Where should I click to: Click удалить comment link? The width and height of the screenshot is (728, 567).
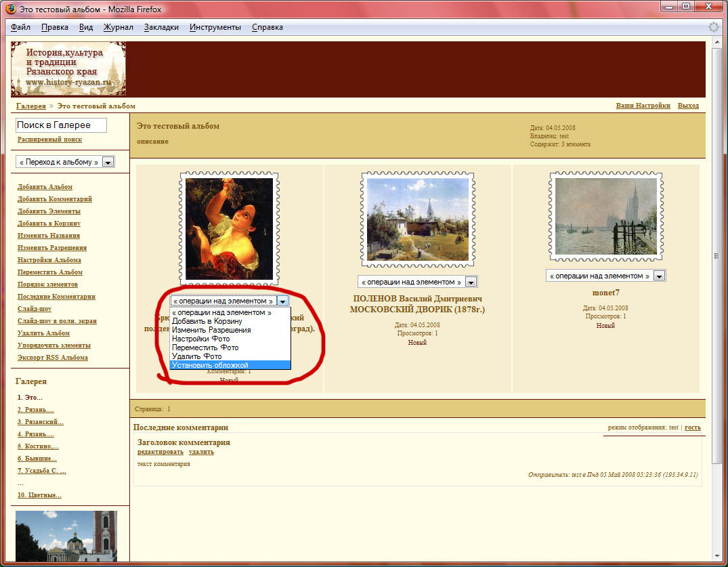202,452
